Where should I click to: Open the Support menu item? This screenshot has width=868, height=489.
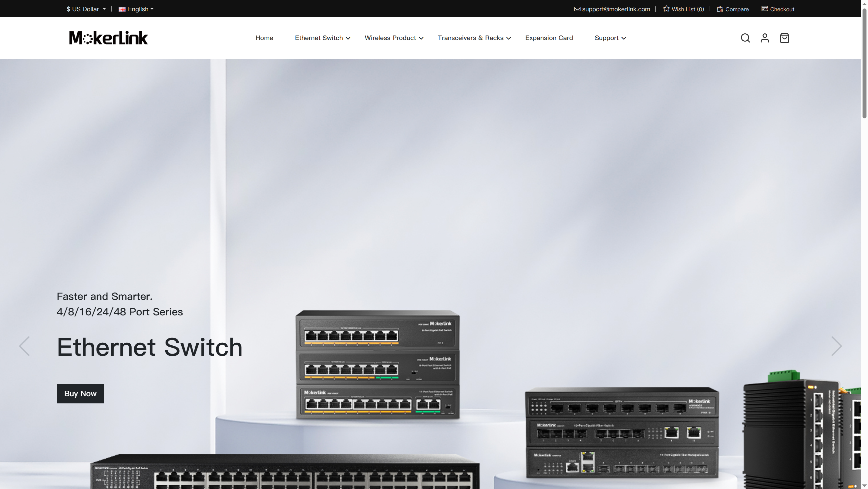point(607,38)
